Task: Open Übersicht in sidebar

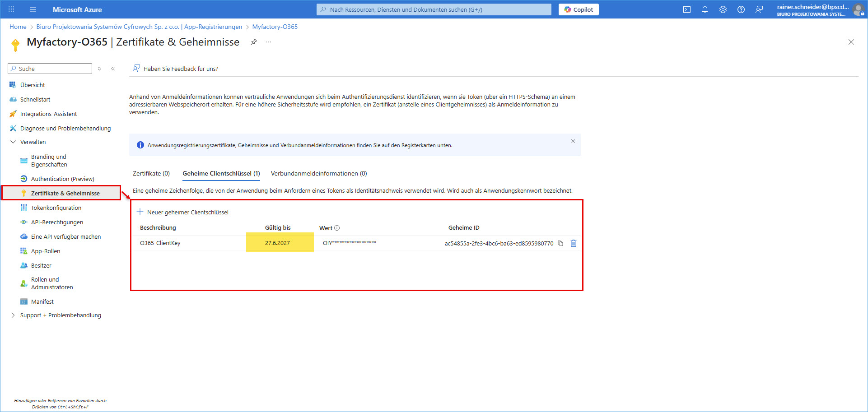Action: tap(33, 85)
